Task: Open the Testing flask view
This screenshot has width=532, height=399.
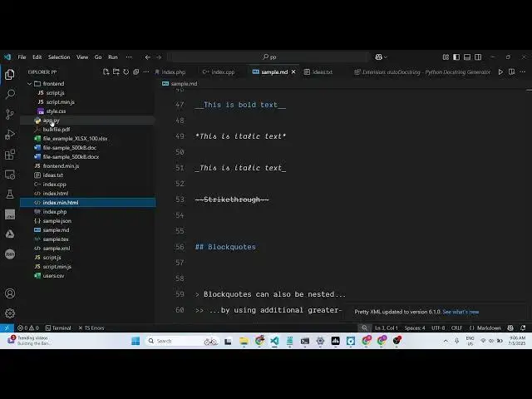Action: point(10,194)
